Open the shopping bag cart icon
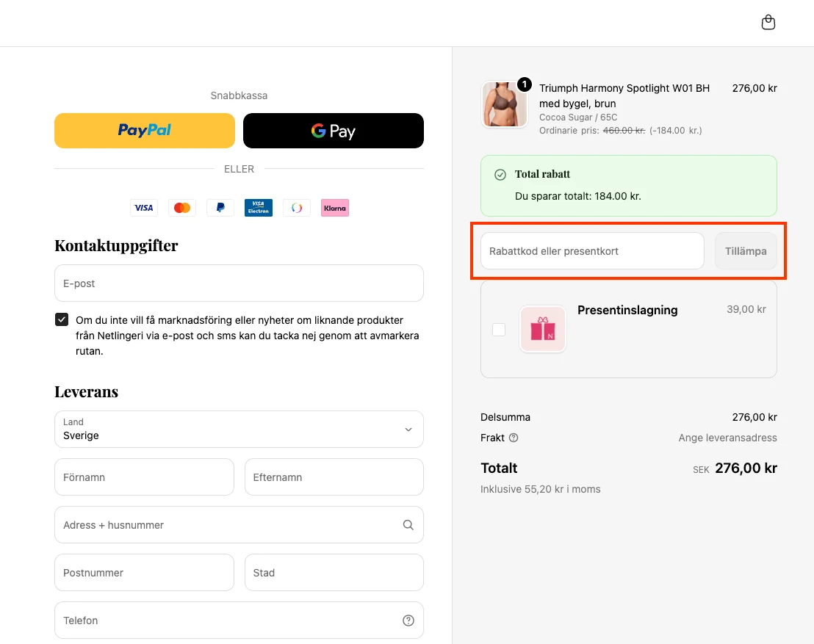 [768, 23]
